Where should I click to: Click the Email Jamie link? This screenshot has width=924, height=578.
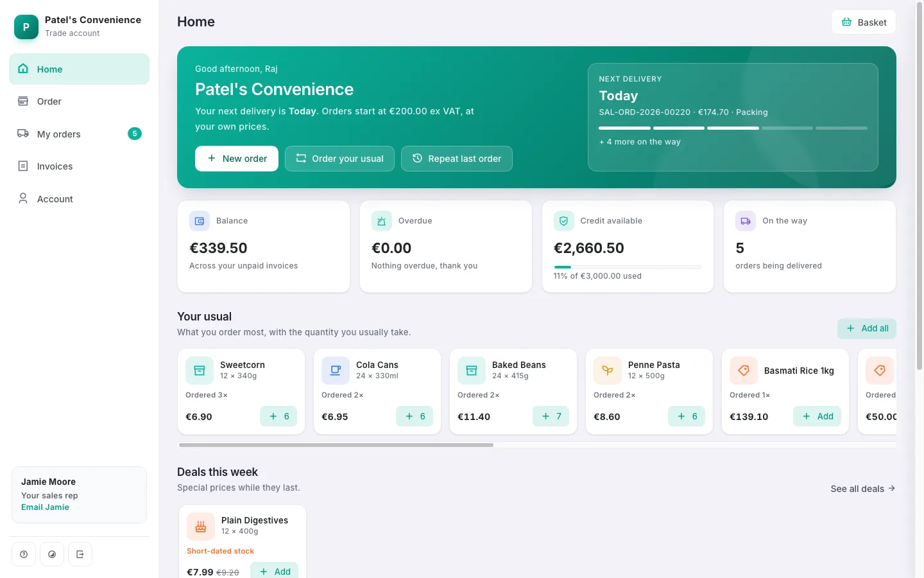[45, 507]
